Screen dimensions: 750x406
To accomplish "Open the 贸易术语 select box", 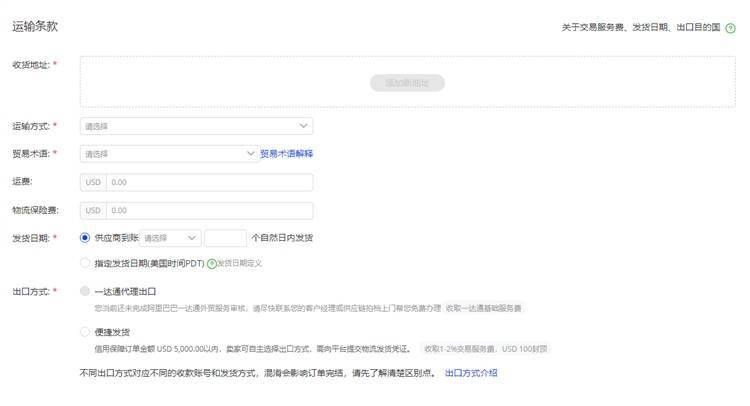I will click(169, 154).
